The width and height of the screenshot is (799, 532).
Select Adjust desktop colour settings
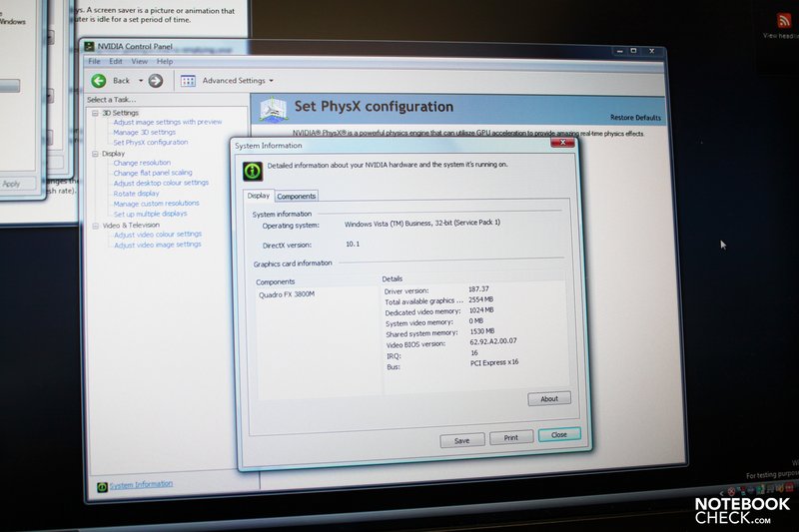[x=161, y=183]
